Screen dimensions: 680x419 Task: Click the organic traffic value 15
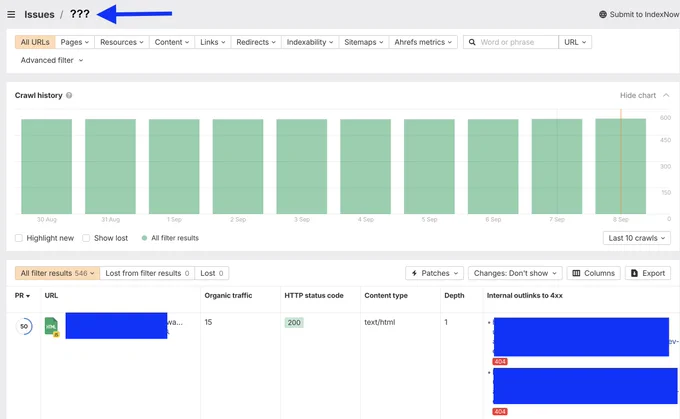tap(208, 322)
